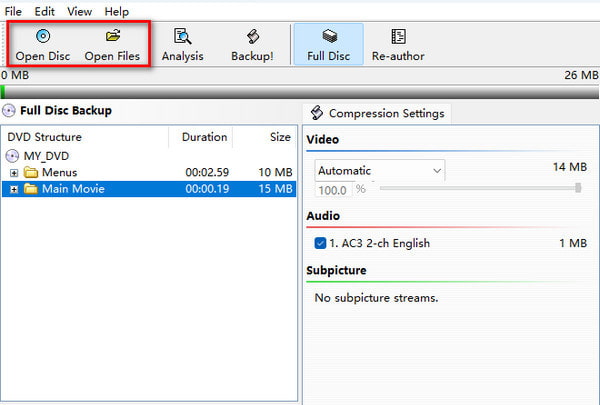Click the 0 MB label
600x405 pixels.
click(15, 75)
